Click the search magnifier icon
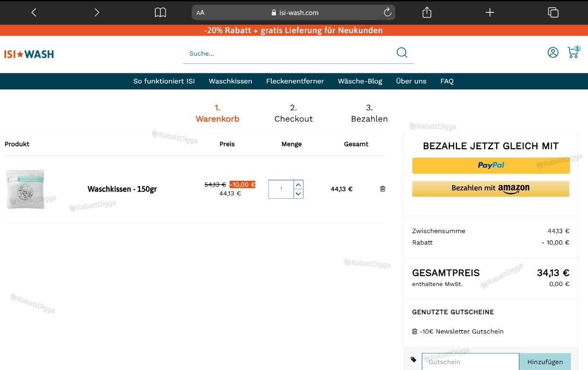The width and height of the screenshot is (588, 370). click(402, 53)
